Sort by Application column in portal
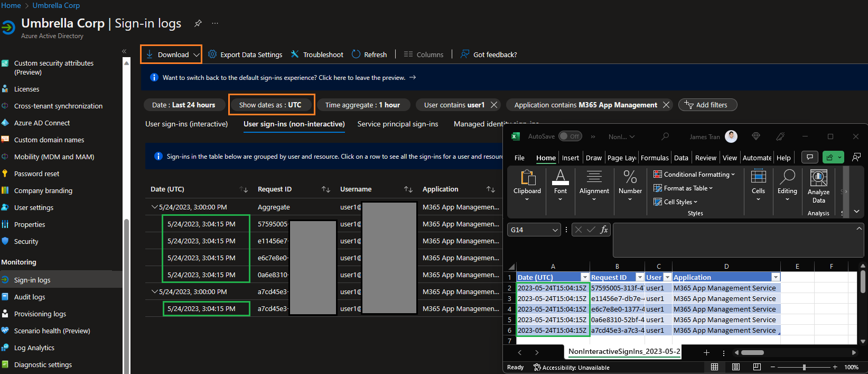 [x=491, y=189]
